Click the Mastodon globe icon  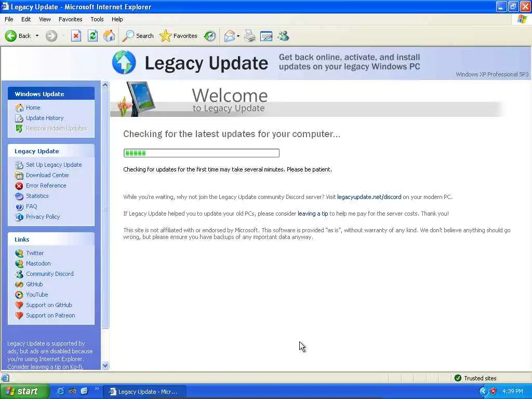pyautogui.click(x=19, y=263)
